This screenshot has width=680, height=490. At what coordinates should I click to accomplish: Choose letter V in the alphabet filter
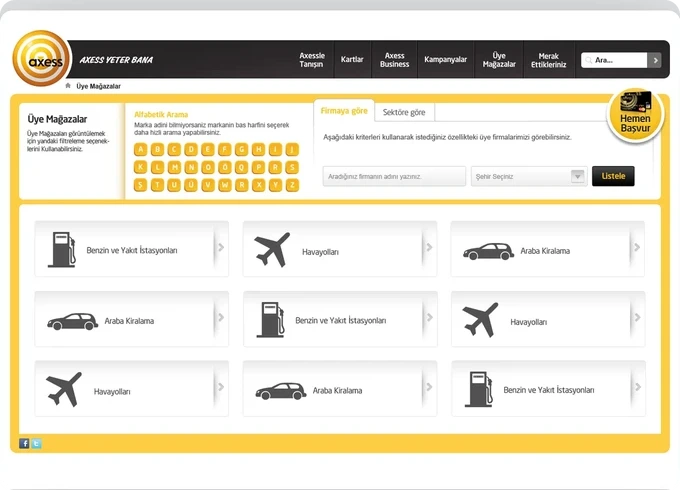208,185
